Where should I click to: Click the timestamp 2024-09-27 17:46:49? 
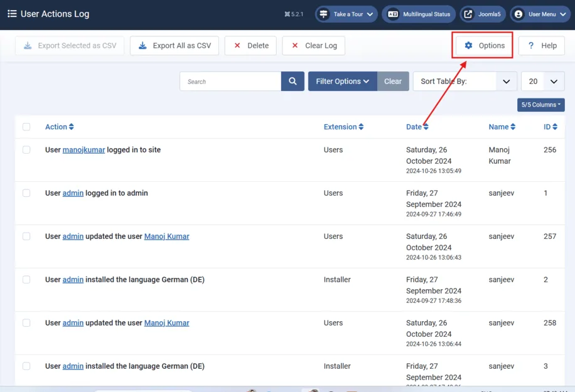coord(434,215)
